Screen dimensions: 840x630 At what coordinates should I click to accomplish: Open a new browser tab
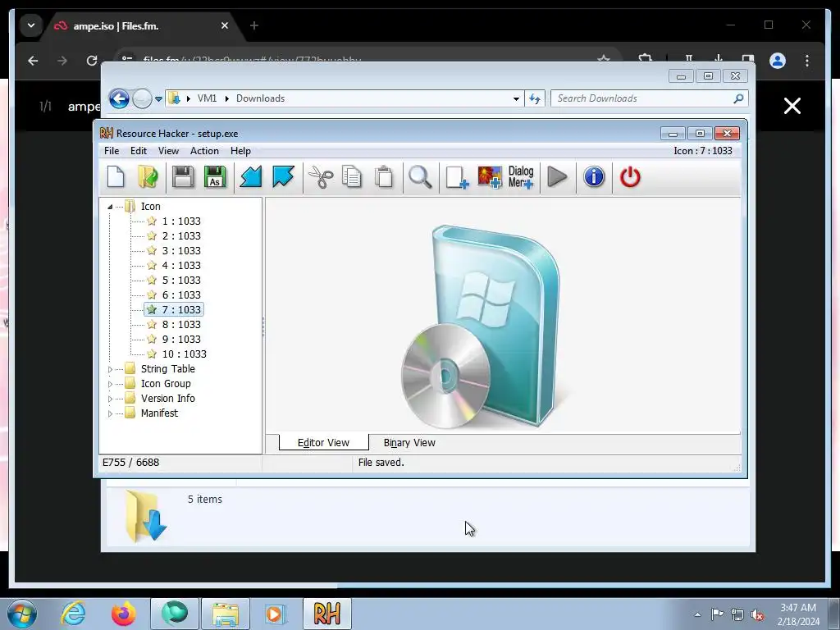tap(254, 25)
